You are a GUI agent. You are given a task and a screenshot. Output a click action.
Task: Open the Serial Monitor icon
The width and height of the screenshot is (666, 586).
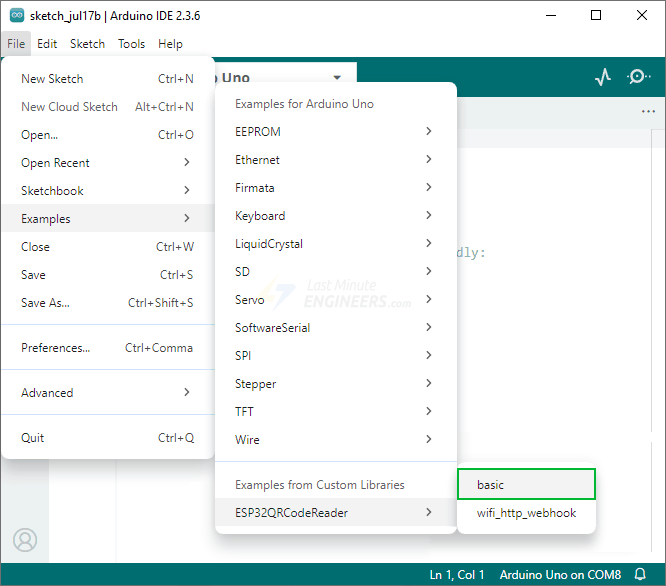638,77
